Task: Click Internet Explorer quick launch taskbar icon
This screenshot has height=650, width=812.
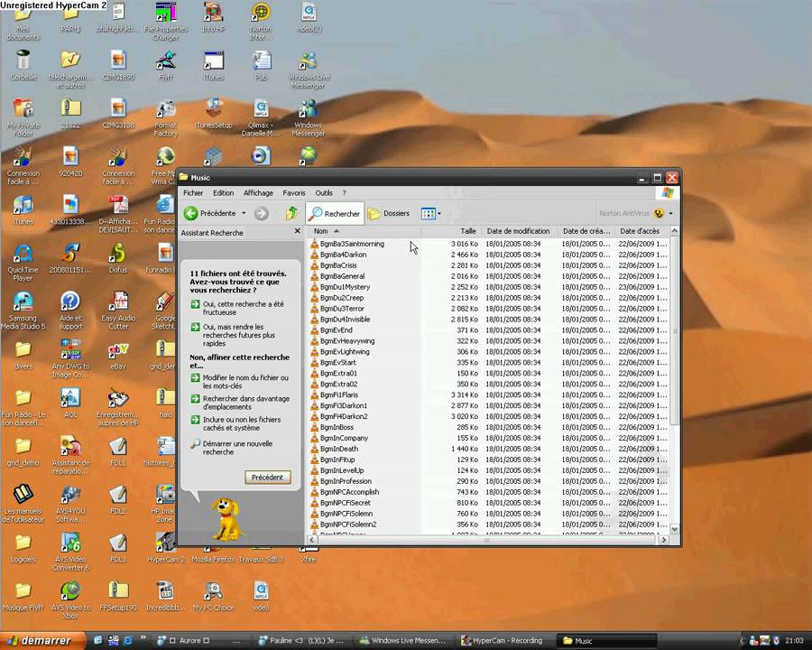Action: tap(127, 641)
